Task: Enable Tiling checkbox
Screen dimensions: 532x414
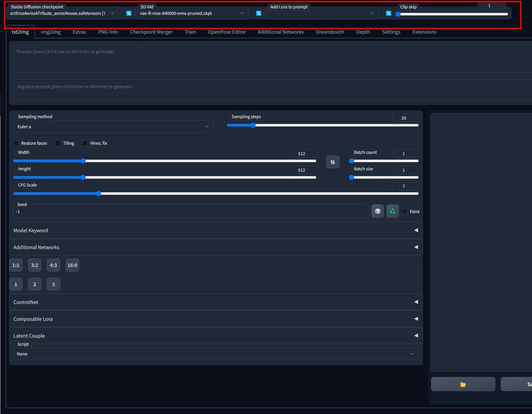Action: coord(58,143)
